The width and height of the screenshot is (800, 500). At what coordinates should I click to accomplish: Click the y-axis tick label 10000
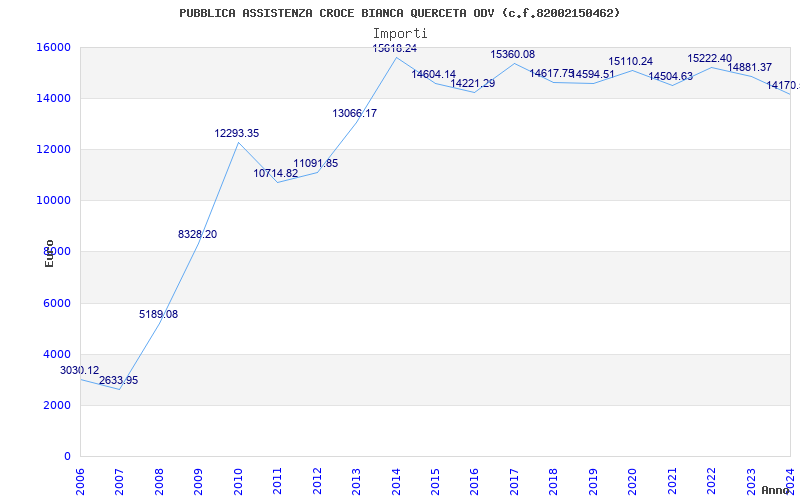click(53, 201)
